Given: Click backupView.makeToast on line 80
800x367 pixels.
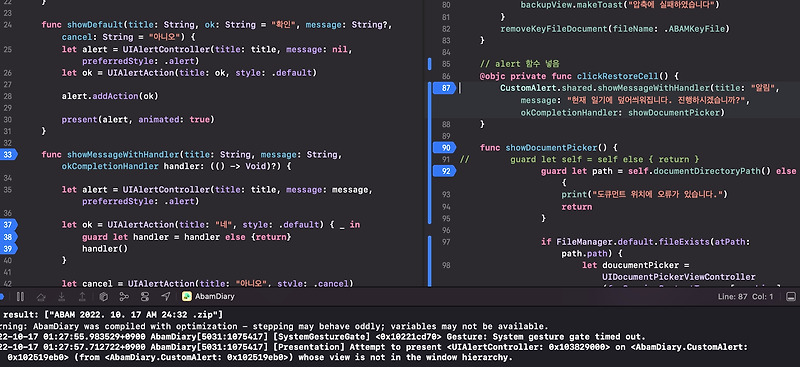Looking at the screenshot, I should pyautogui.click(x=571, y=5).
